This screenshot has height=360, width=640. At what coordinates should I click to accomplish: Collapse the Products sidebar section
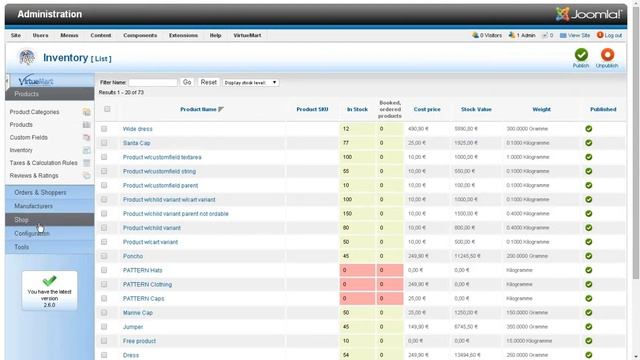[x=50, y=94]
